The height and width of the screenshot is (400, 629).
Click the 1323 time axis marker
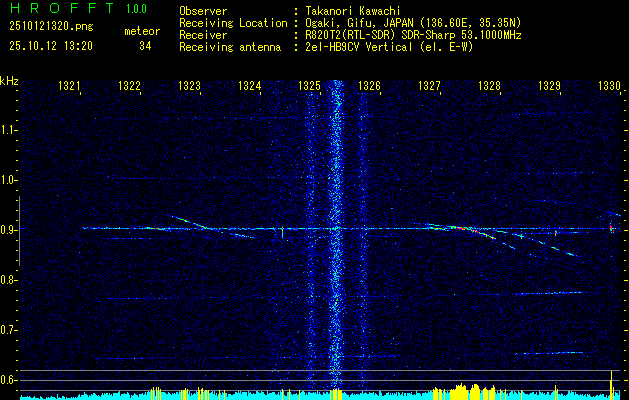point(189,85)
